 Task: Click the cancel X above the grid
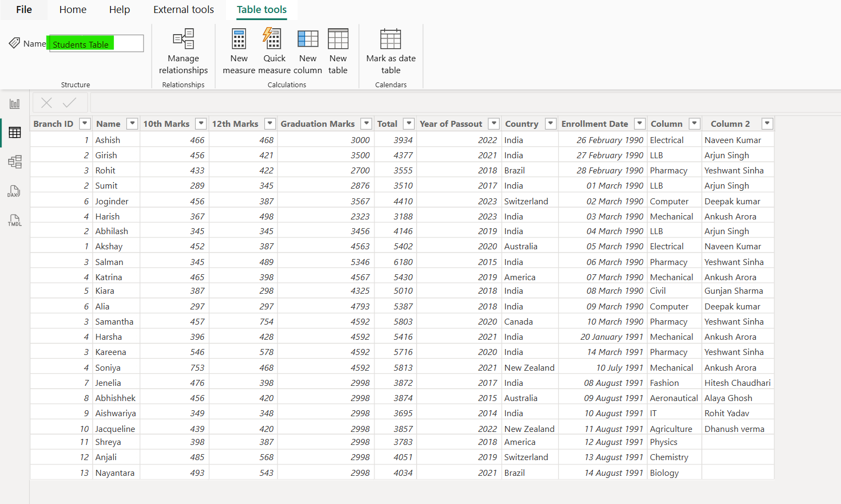46,102
